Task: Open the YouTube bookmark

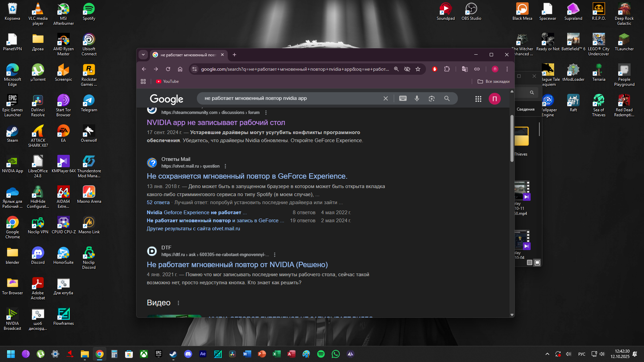Action: click(x=167, y=81)
